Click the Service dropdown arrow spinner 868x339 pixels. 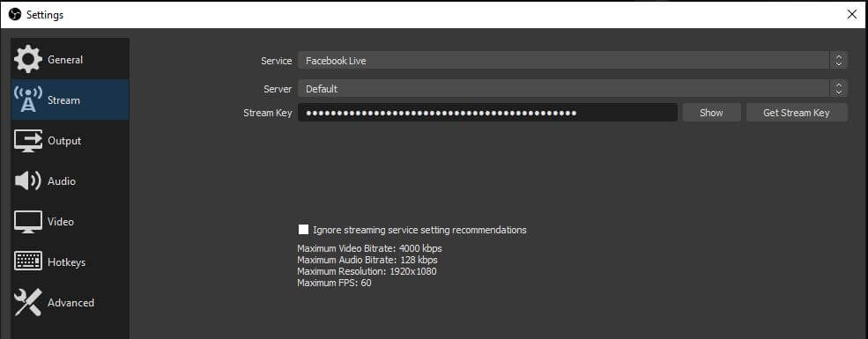[x=838, y=61]
